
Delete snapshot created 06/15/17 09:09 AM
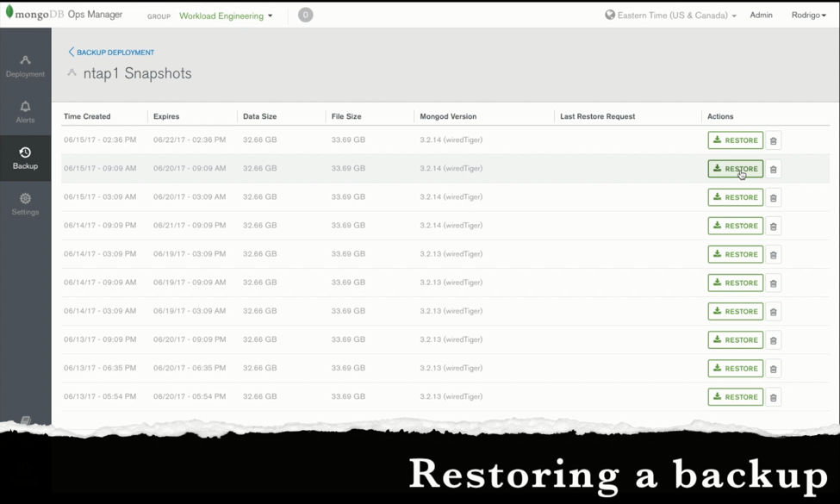point(773,169)
